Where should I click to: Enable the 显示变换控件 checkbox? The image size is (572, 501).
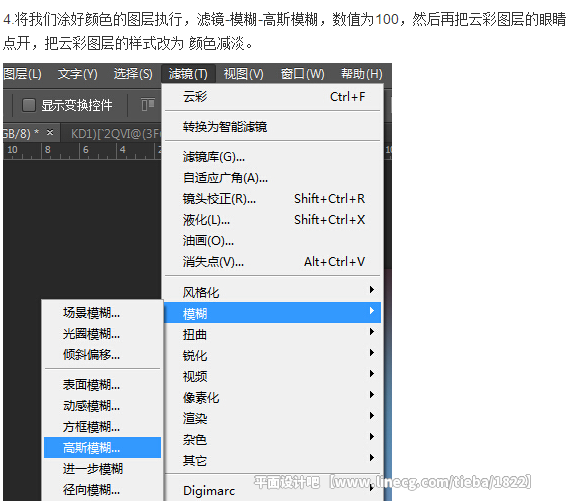[29, 105]
